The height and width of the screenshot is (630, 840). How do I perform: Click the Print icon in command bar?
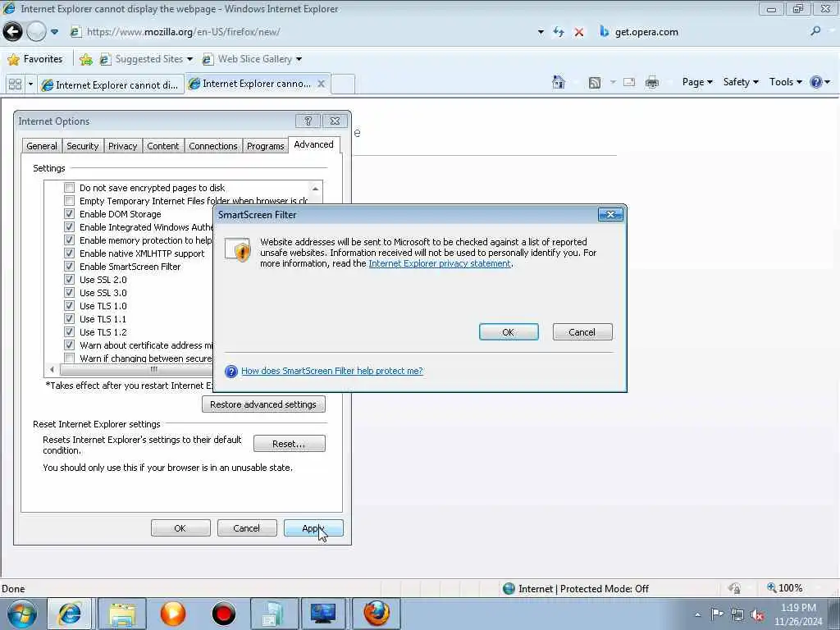(652, 83)
